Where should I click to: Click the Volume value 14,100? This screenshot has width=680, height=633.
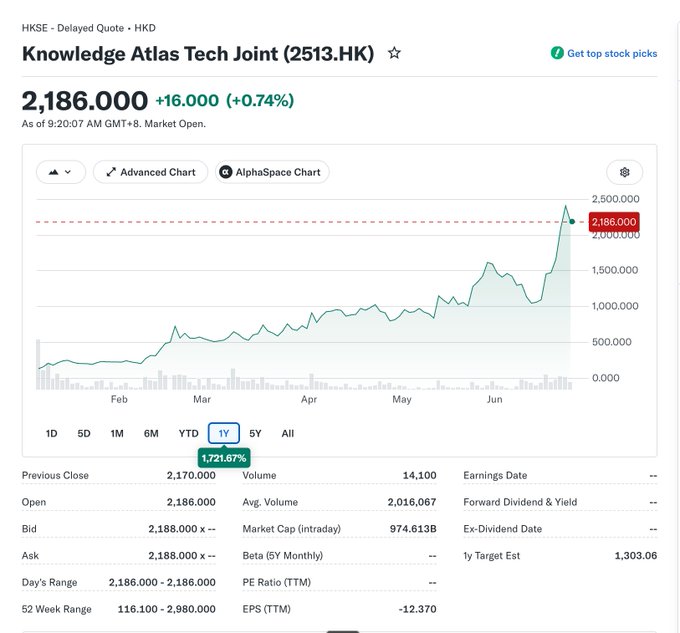point(419,475)
